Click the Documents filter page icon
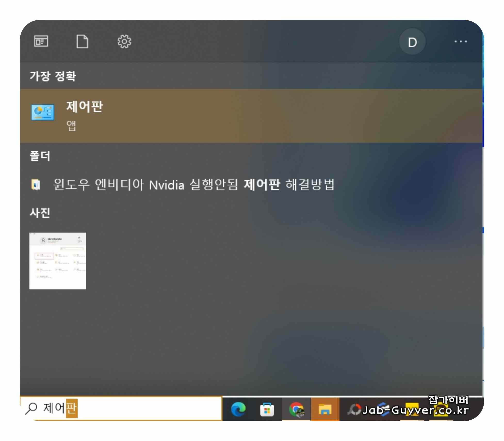504x441 pixels. coord(82,41)
